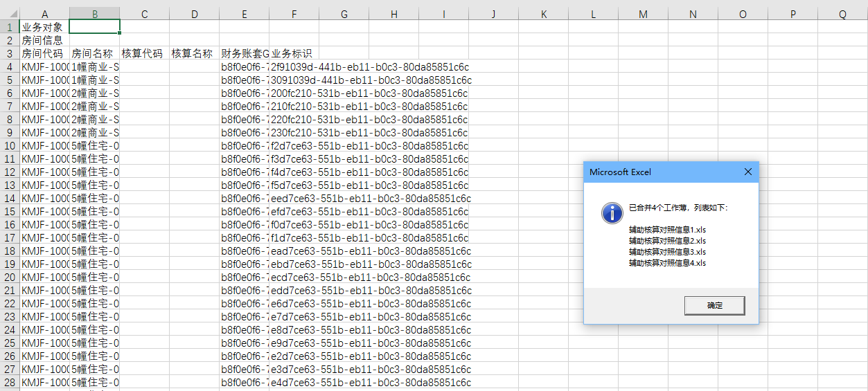Click cell containing 业务对象

point(45,27)
